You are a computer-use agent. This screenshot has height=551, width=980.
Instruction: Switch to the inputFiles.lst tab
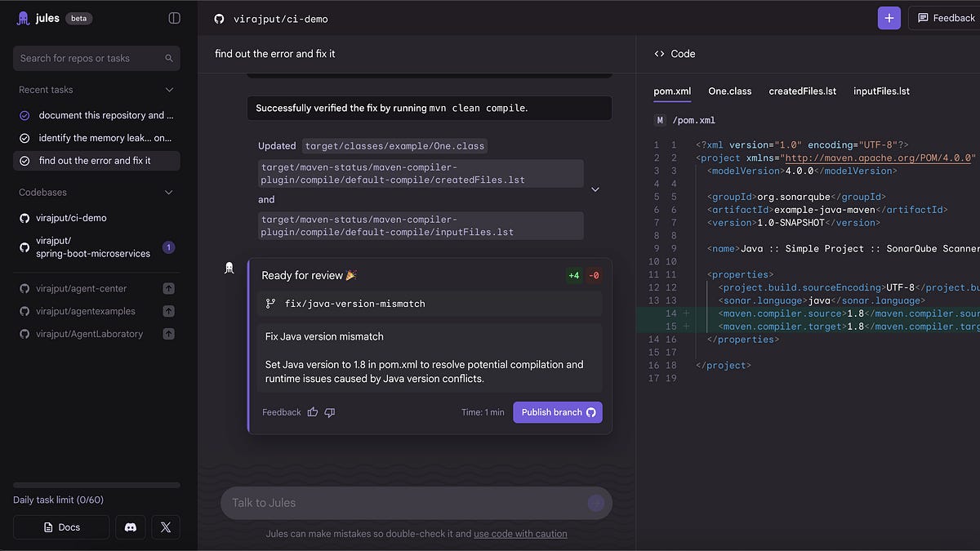[x=881, y=91]
